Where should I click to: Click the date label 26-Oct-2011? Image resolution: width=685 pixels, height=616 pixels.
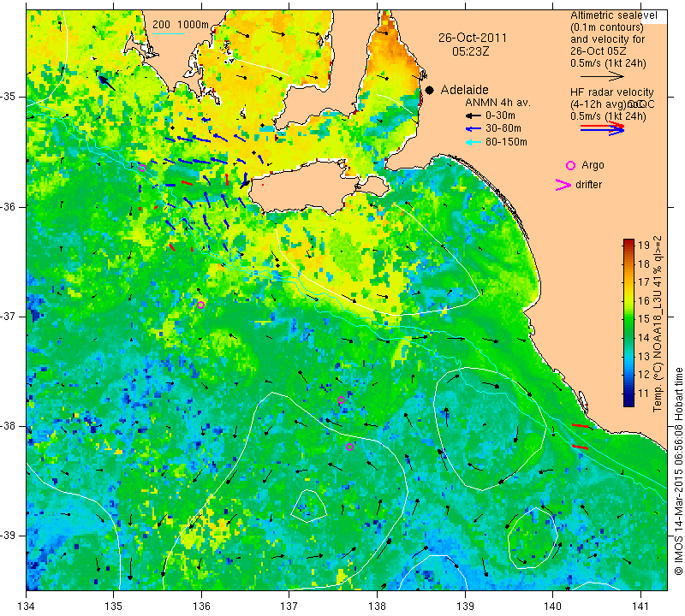pyautogui.click(x=473, y=38)
